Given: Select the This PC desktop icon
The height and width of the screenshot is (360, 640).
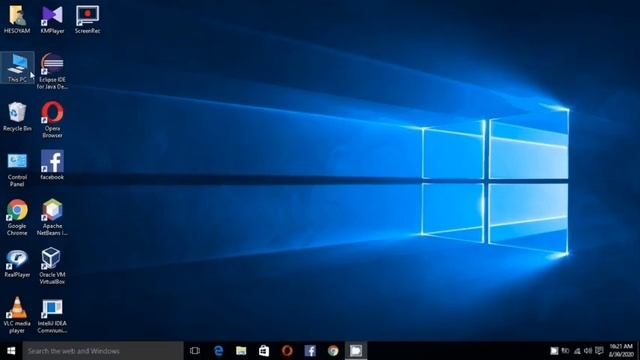Looking at the screenshot, I should (x=17, y=68).
